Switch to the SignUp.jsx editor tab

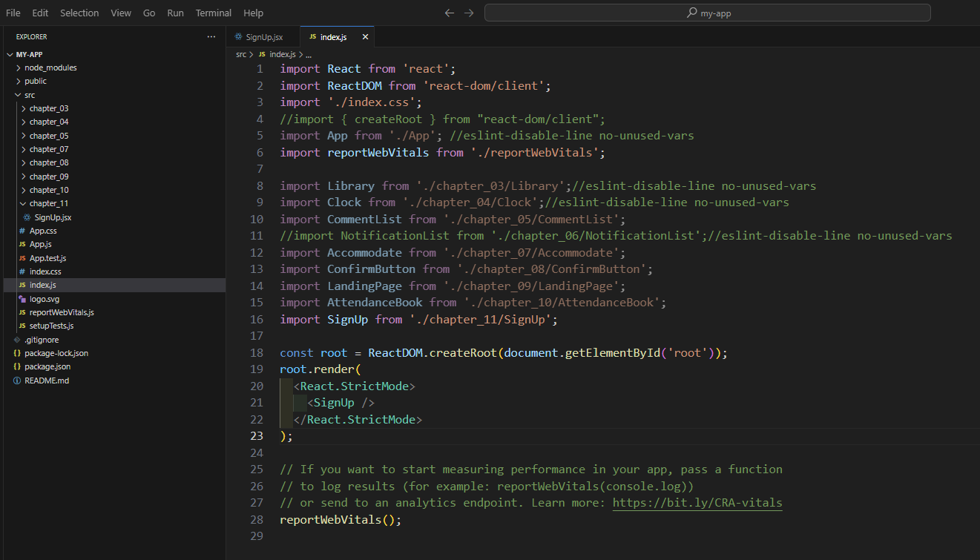(263, 37)
